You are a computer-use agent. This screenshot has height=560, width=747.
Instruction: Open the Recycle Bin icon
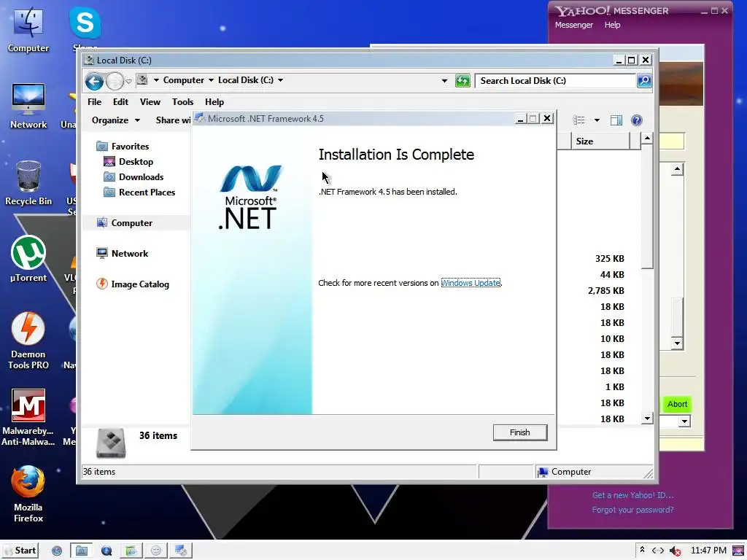28,183
